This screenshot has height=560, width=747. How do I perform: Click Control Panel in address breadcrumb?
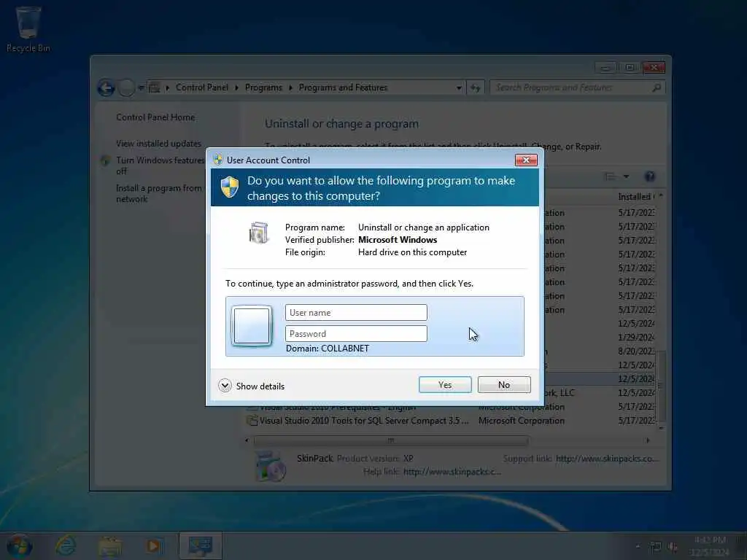202,87
